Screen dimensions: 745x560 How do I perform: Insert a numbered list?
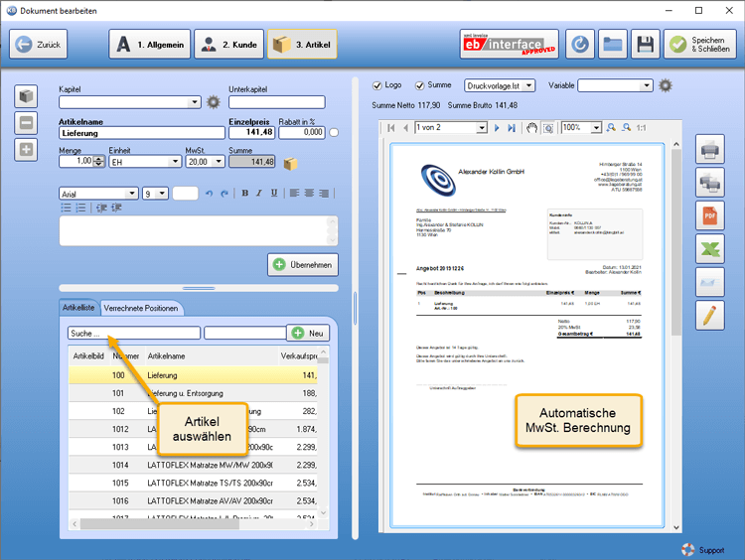click(80, 208)
